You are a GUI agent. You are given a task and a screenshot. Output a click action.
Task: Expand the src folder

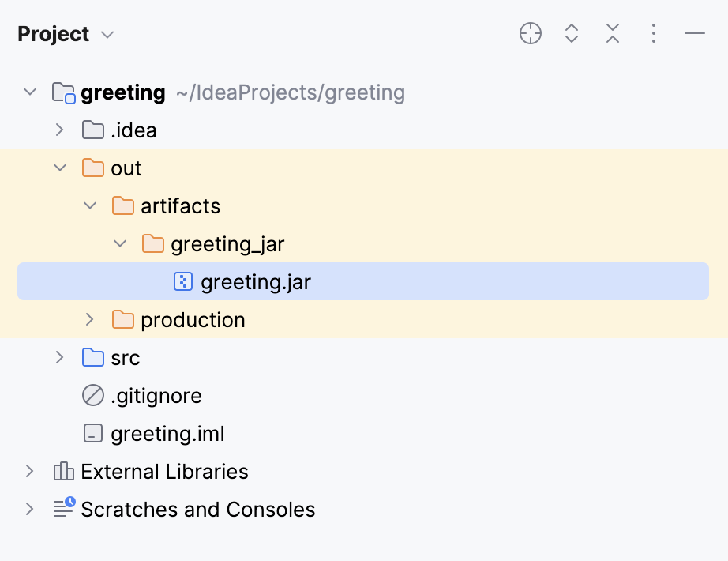[59, 357]
